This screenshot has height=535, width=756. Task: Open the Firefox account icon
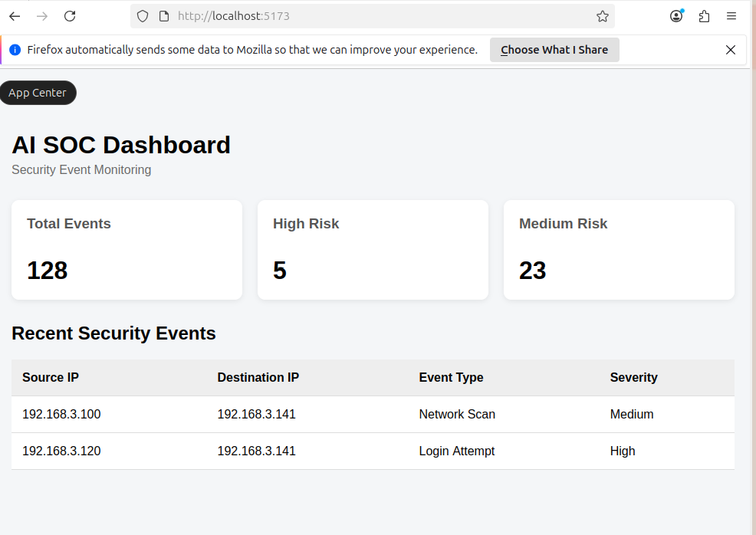coord(676,16)
